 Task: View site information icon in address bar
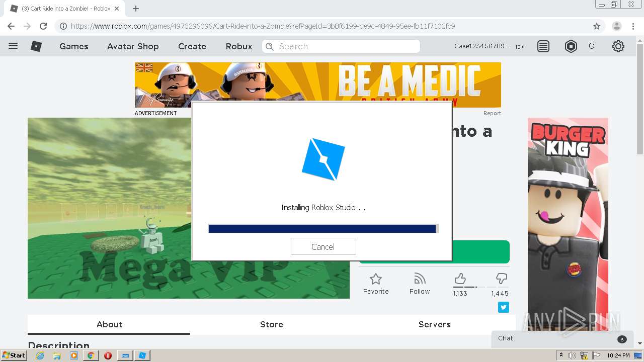(x=63, y=26)
